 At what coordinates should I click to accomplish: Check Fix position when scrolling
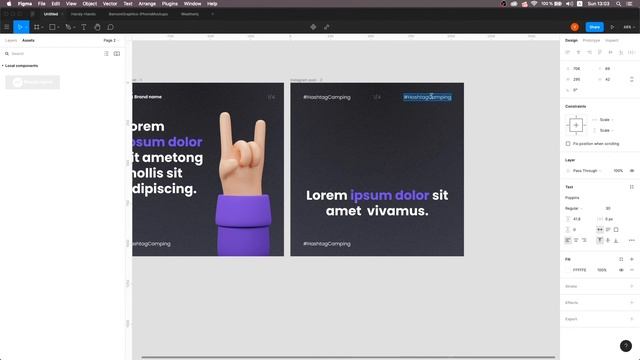click(x=568, y=144)
